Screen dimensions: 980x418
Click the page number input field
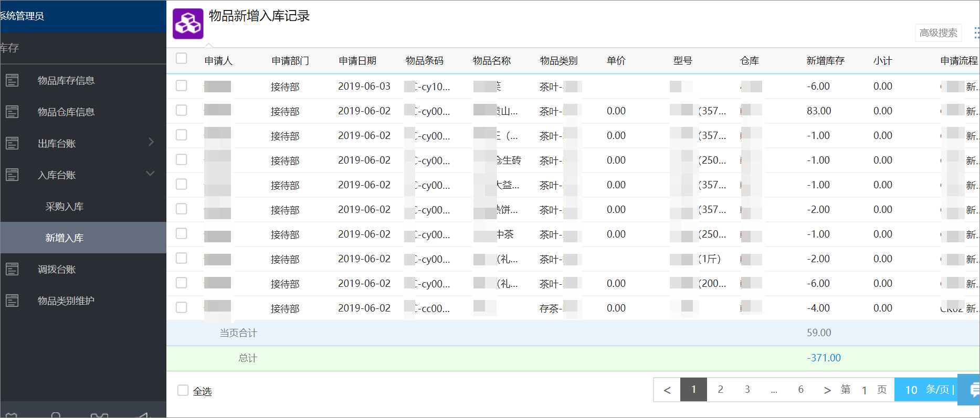click(x=864, y=390)
